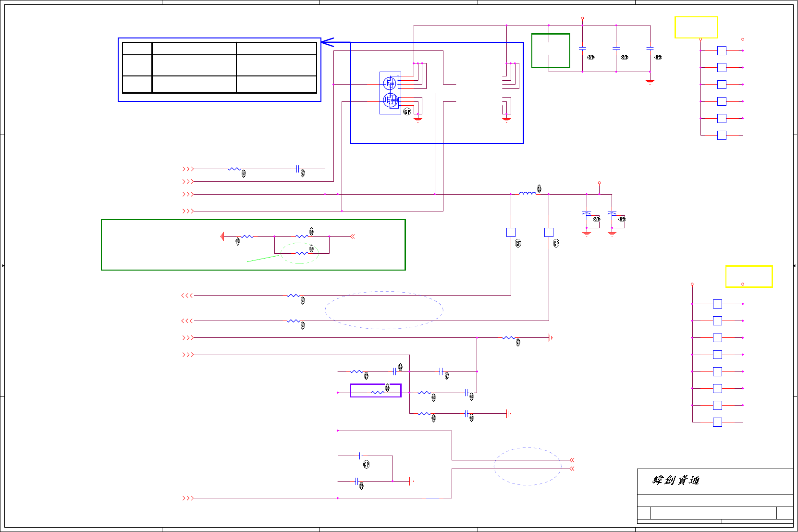798x532 pixels.
Task: Click the top square in the lower-right test-point ladder
Action: tap(717, 304)
